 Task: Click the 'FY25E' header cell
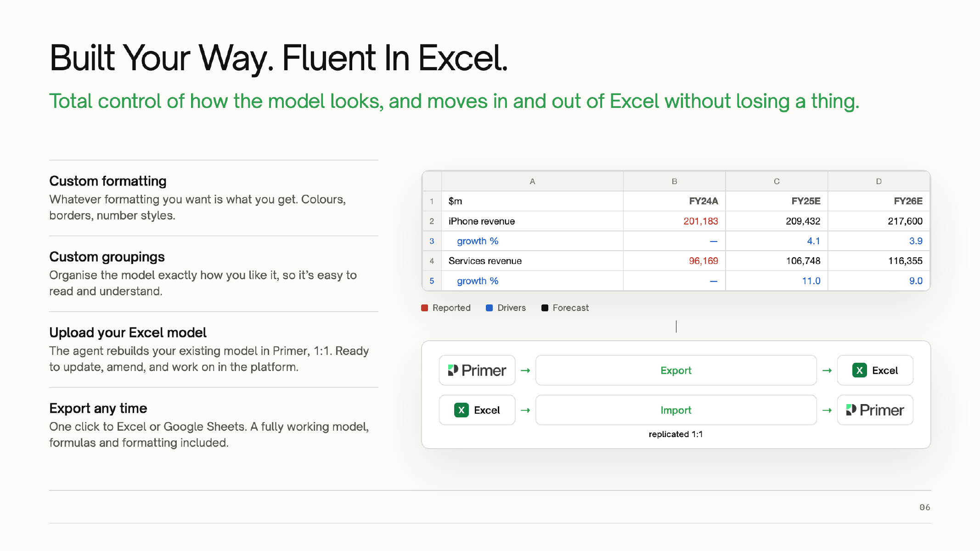(x=777, y=201)
